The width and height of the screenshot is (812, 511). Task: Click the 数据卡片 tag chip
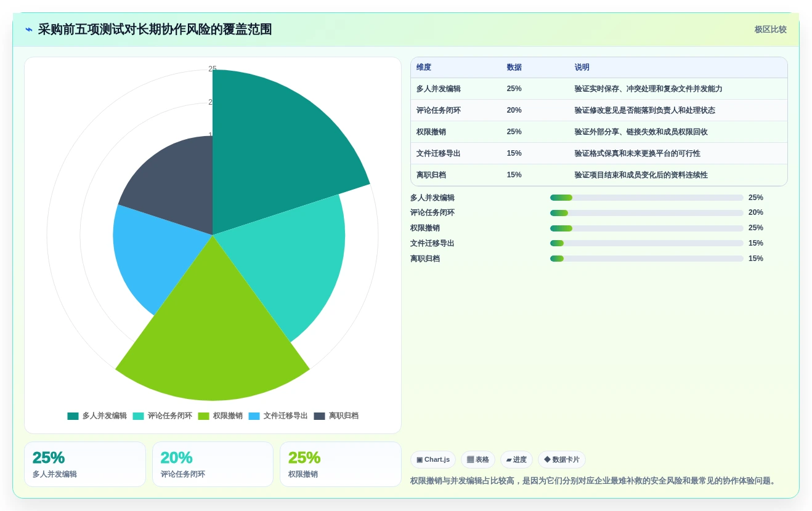click(x=562, y=460)
